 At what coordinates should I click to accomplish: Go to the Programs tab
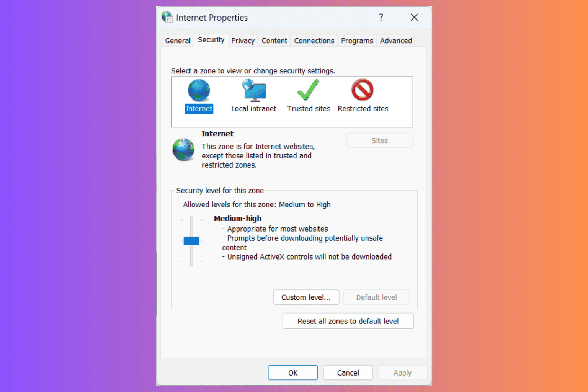click(357, 41)
